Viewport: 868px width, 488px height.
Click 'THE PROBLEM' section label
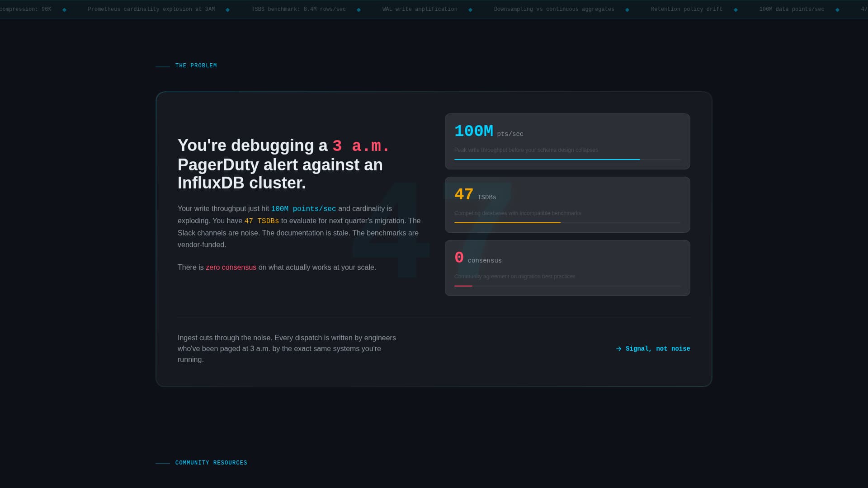point(196,66)
